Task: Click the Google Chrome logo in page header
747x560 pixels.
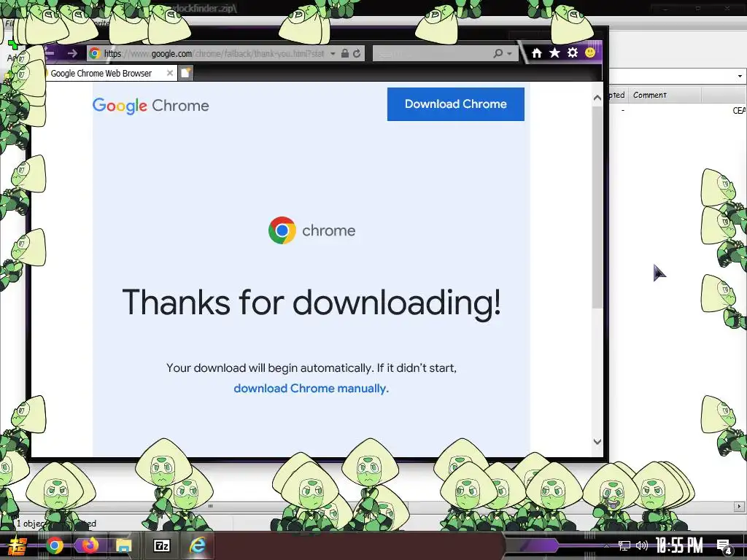Action: 150,105
